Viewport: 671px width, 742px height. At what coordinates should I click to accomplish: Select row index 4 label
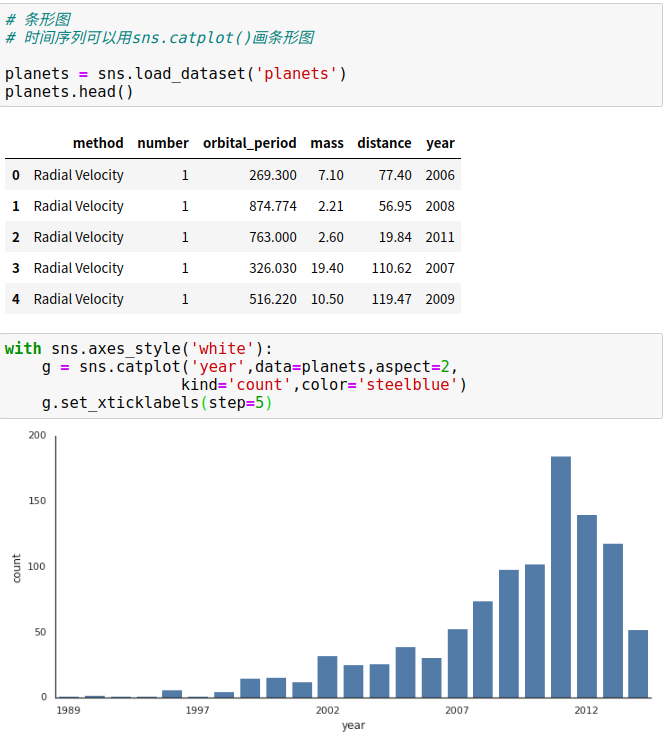(x=16, y=299)
